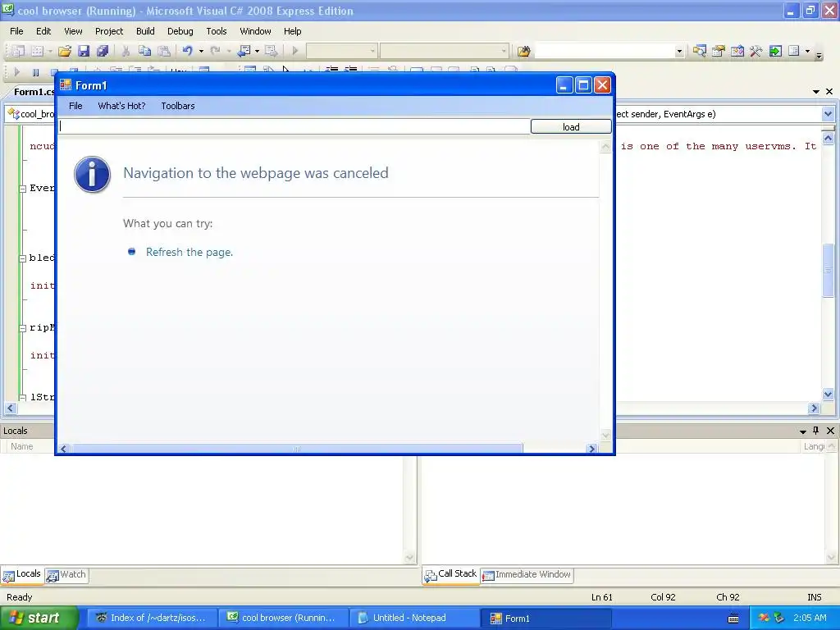Collapse the code region beside 'ripM'

coord(22,328)
